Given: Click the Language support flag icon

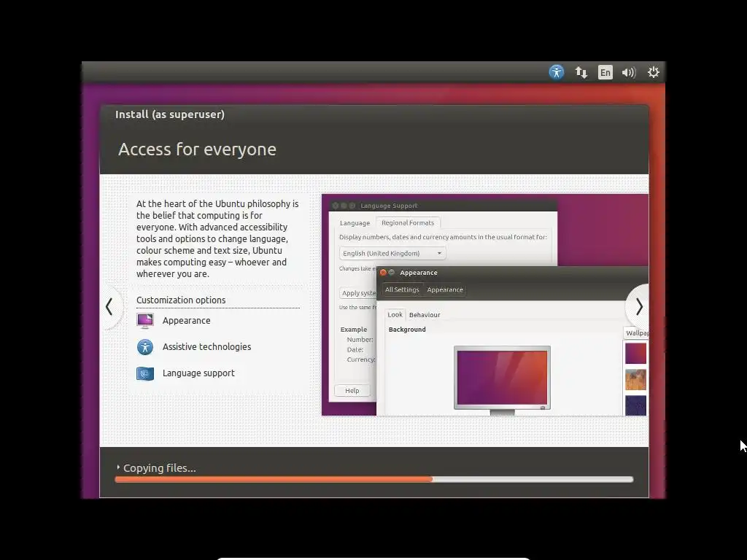Looking at the screenshot, I should 145,373.
